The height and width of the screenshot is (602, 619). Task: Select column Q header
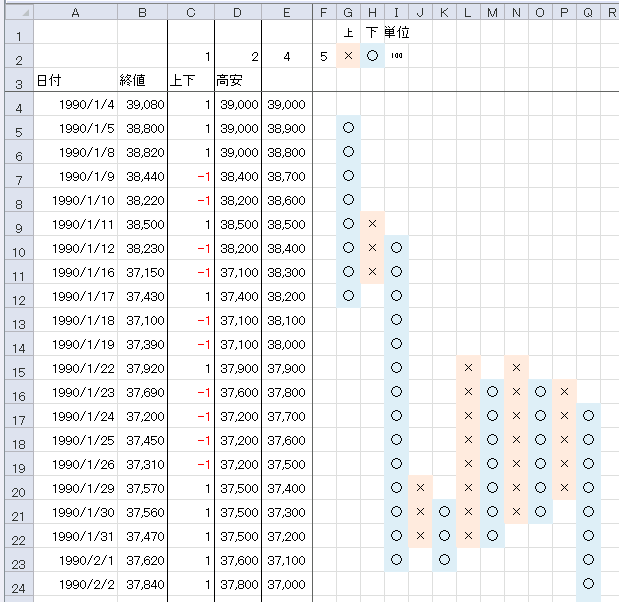[588, 13]
